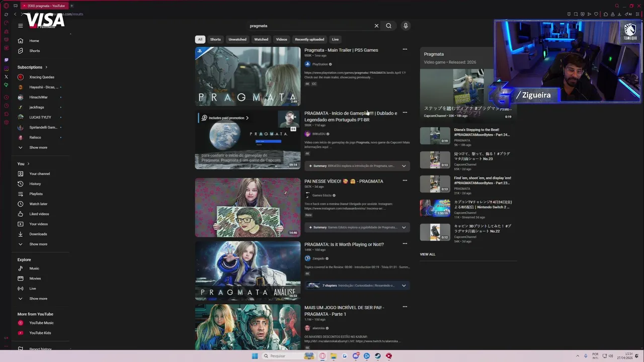
Task: Open PRAGMATA: Is it Worth Playing title
Action: tap(344, 244)
